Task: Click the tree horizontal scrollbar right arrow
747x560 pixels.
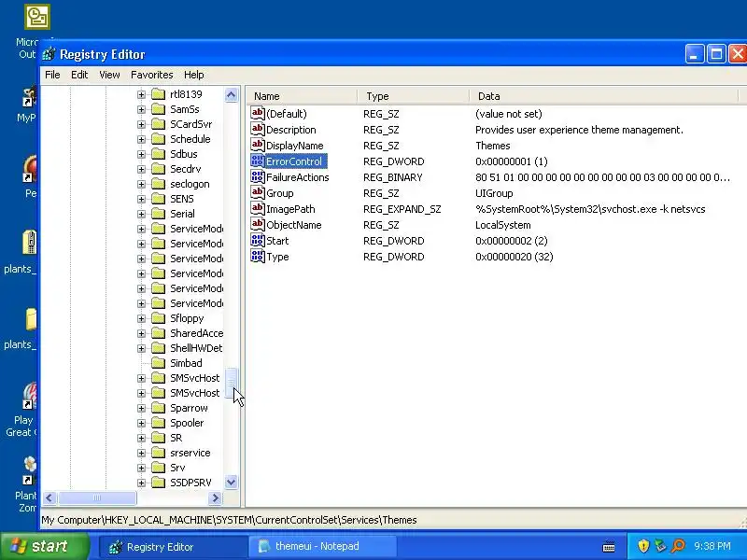Action: tap(216, 498)
